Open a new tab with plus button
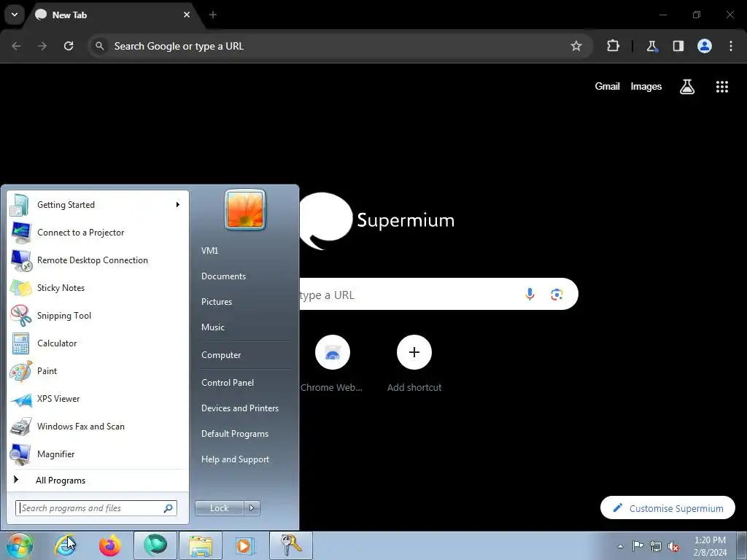 pos(213,15)
